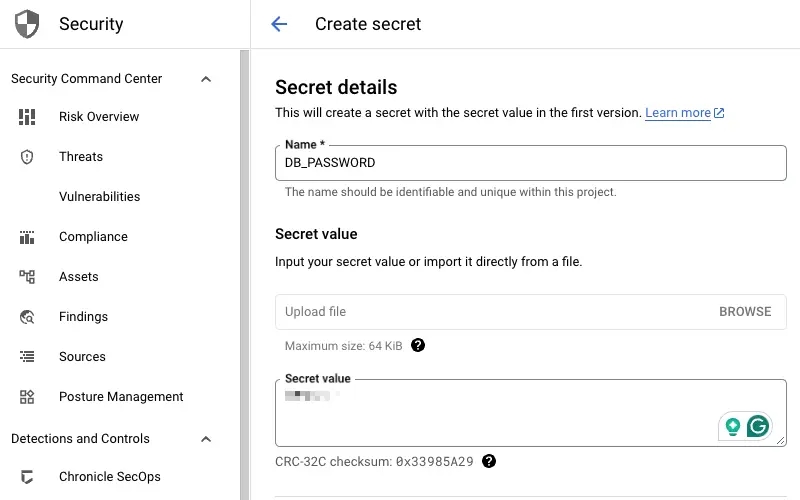Open Posture Management page
The image size is (800, 500).
(x=121, y=397)
